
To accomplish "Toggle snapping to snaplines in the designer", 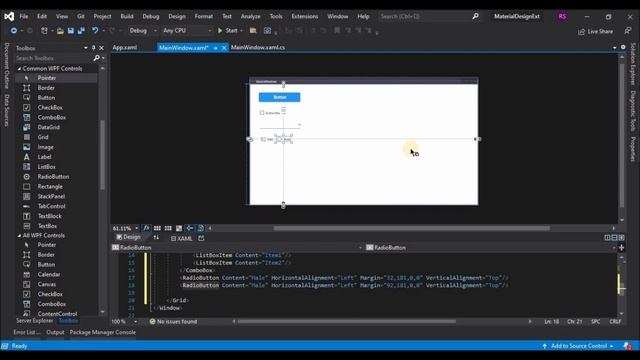I will coord(190,228).
